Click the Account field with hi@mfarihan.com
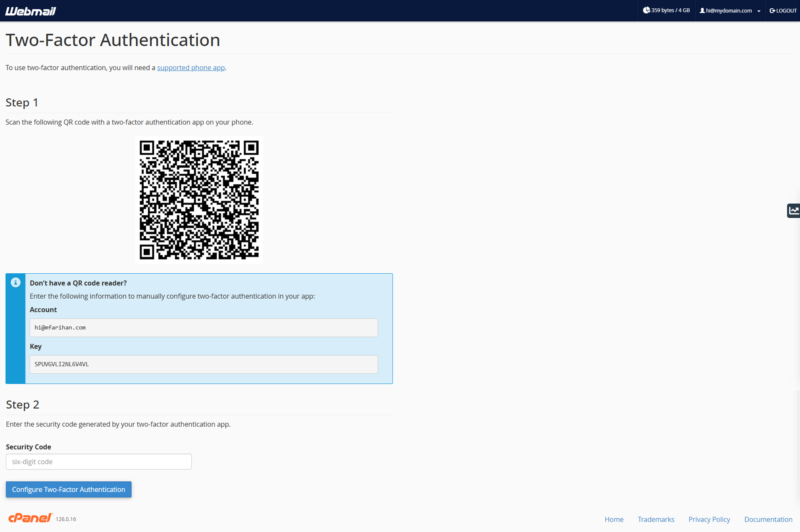 pyautogui.click(x=204, y=328)
